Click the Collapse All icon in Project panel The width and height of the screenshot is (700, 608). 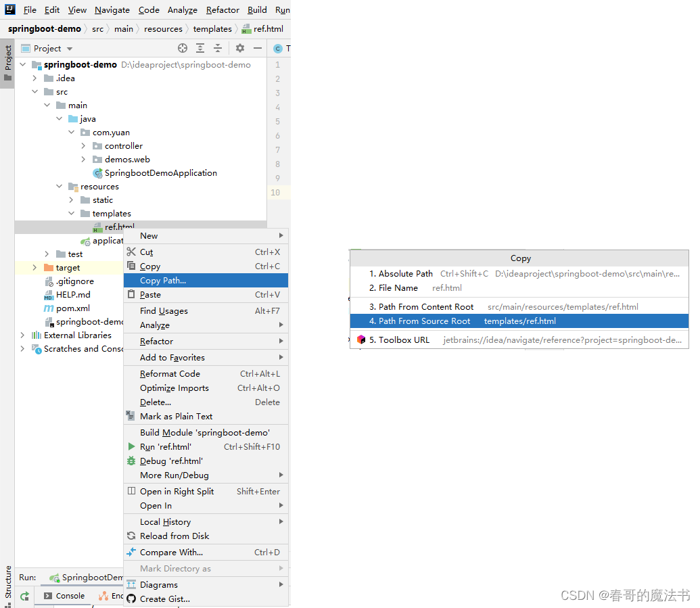tap(218, 48)
